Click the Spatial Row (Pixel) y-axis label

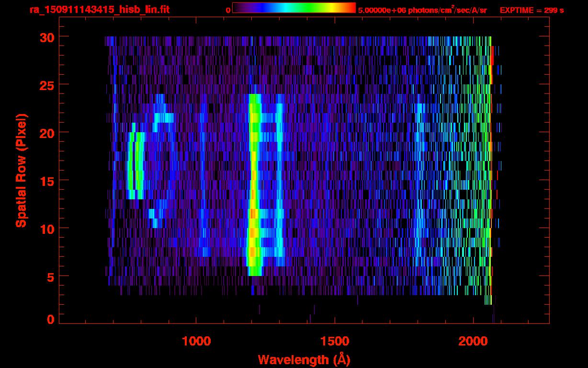pos(21,170)
